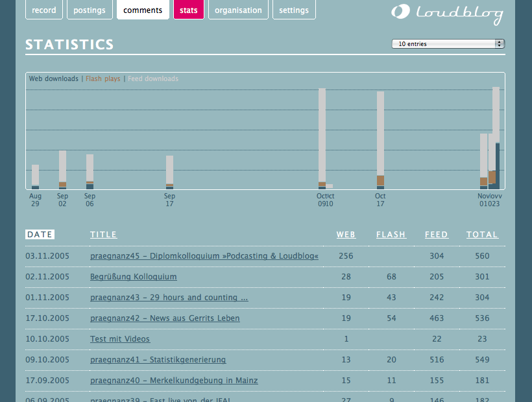The height and width of the screenshot is (402, 532).
Task: Sort by WEB downloads column
Action: [346, 235]
